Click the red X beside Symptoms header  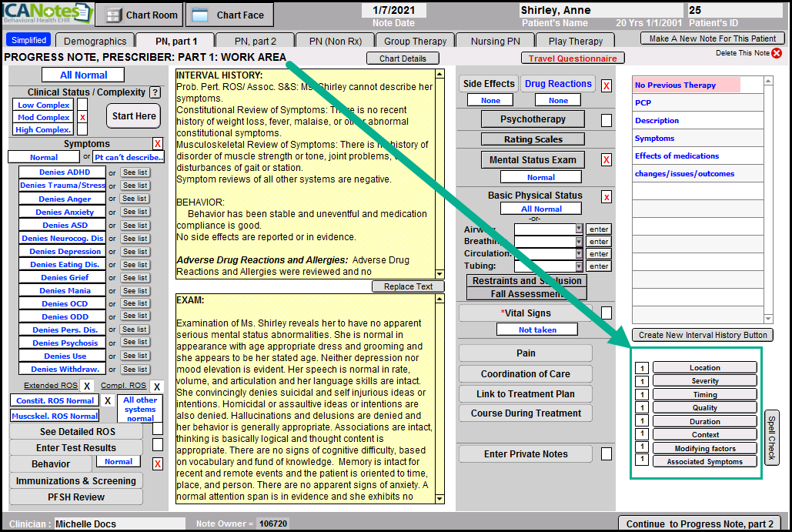pos(158,144)
